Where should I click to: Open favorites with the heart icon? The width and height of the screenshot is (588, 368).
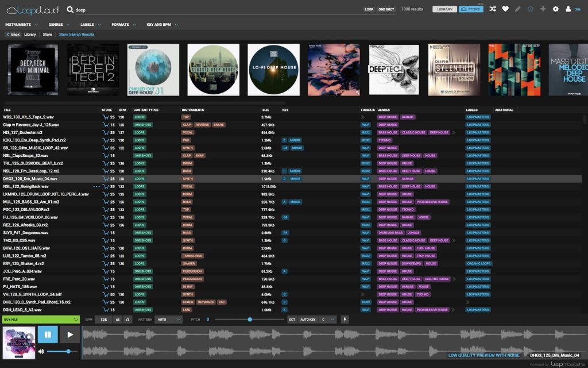[505, 9]
